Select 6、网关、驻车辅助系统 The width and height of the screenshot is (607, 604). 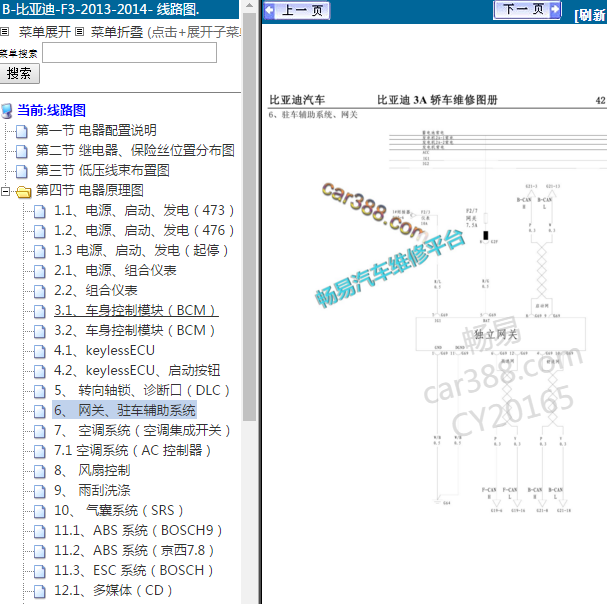(x=125, y=410)
